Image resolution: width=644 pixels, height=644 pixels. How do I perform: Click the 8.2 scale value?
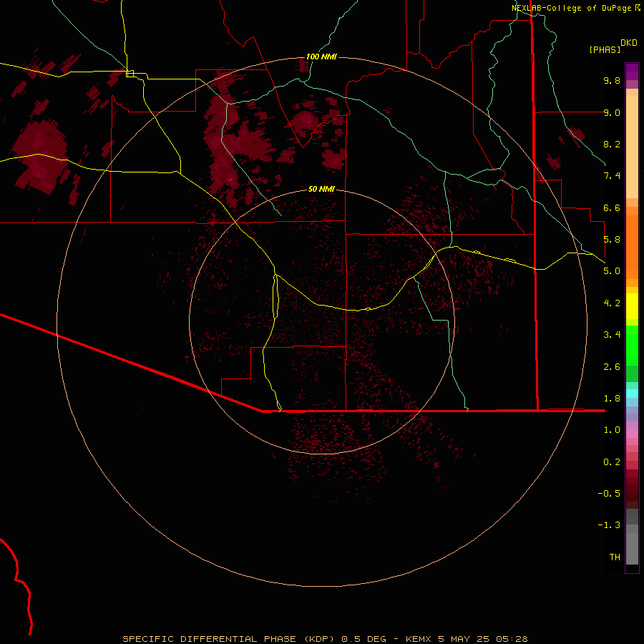coord(612,144)
